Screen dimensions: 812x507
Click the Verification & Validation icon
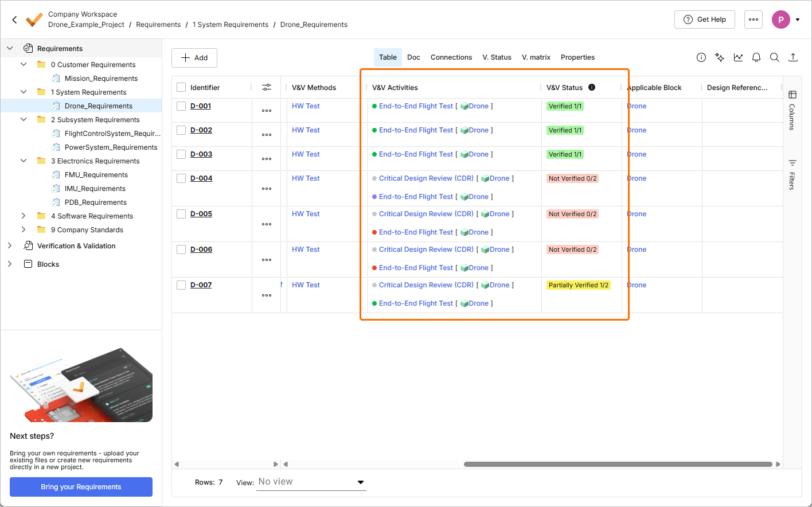[x=28, y=245]
